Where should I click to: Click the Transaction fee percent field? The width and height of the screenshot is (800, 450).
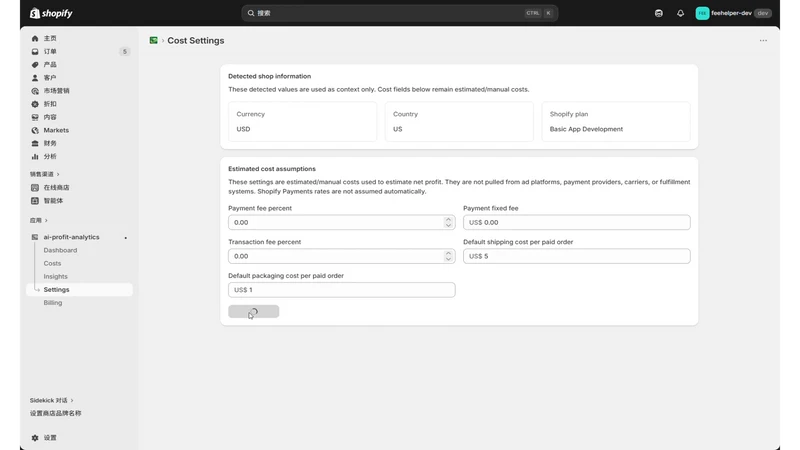[x=341, y=256]
